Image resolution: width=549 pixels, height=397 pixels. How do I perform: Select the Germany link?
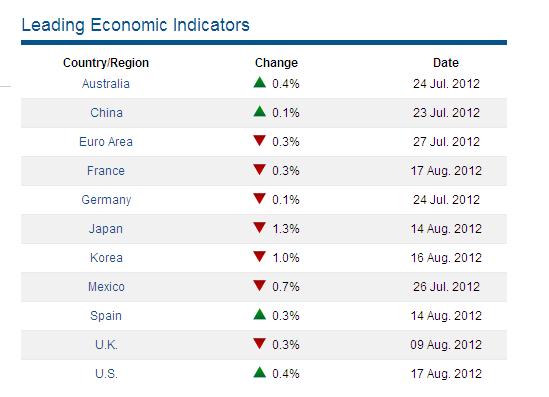point(106,200)
